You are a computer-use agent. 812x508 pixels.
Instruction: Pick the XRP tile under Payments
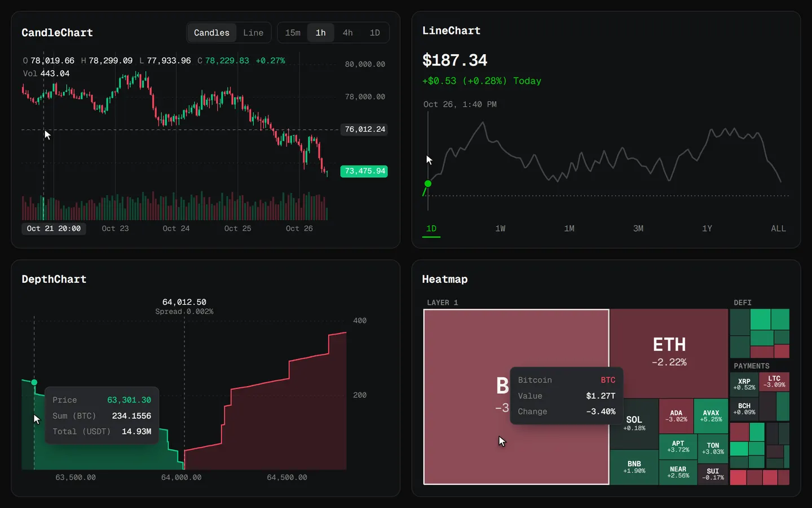(744, 384)
